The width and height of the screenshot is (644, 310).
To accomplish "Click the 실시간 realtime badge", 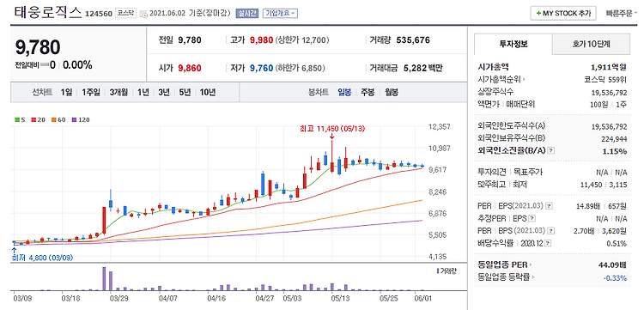I will click(246, 13).
